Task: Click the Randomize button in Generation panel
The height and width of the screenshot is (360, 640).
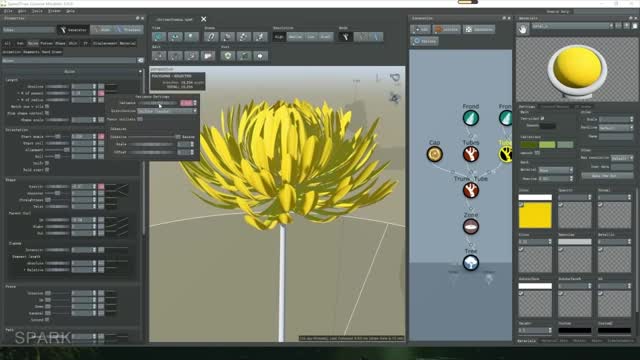Action: 479,29
